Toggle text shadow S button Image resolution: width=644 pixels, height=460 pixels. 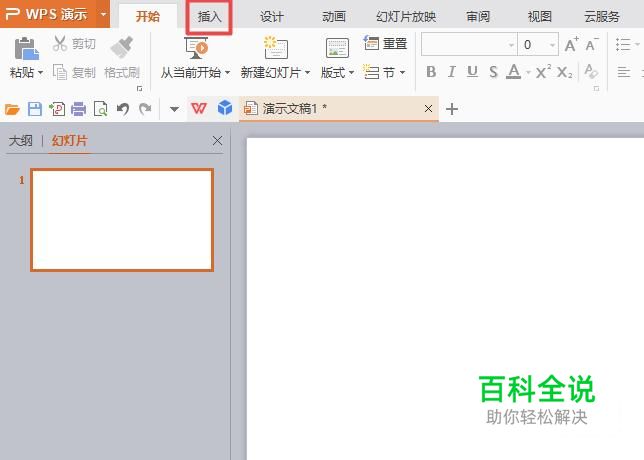[x=493, y=72]
